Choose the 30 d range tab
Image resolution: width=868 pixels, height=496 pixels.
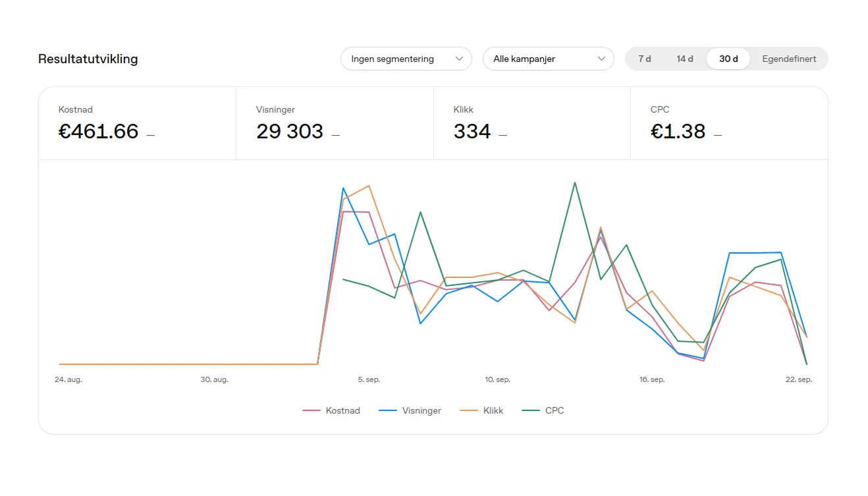tap(728, 59)
